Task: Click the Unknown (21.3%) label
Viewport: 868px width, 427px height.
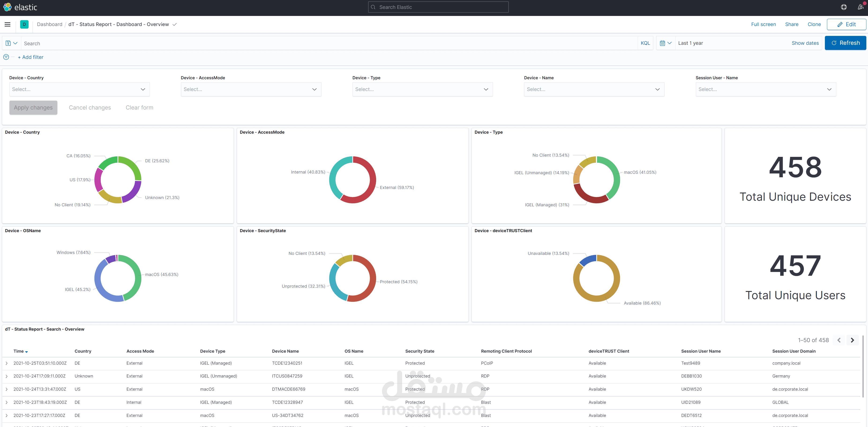Action: coord(162,198)
